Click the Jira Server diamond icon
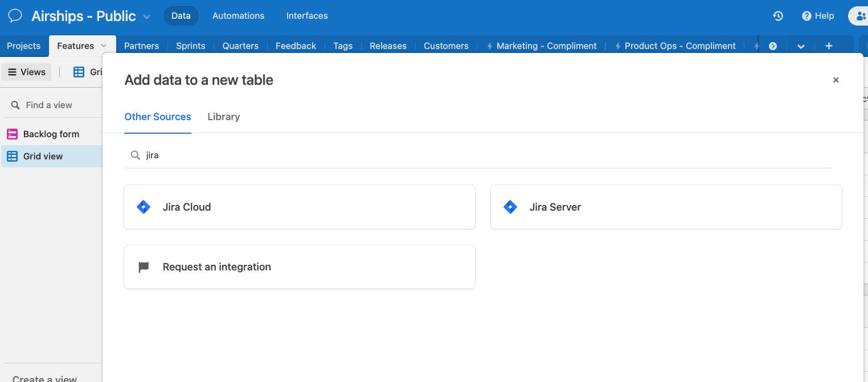Image resolution: width=868 pixels, height=382 pixels. point(510,207)
